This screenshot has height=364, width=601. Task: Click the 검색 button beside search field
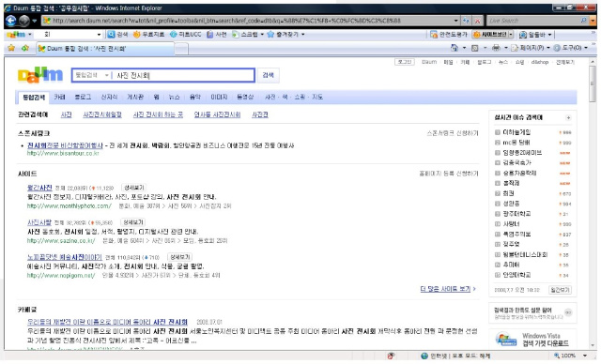(268, 75)
